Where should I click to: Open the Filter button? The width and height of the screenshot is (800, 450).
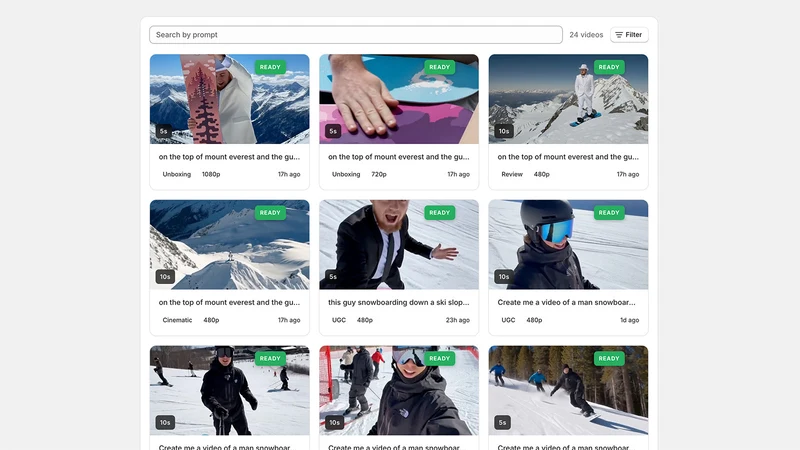coord(629,35)
